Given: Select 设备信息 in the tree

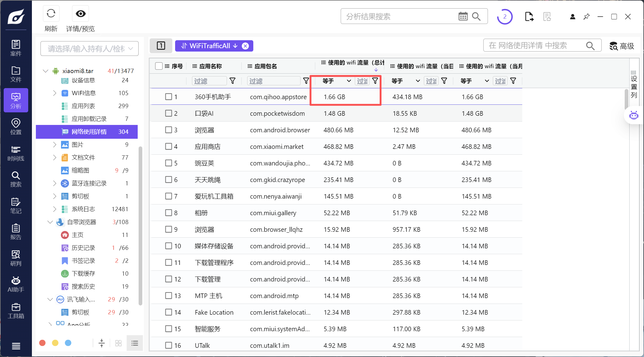Looking at the screenshot, I should click(83, 80).
